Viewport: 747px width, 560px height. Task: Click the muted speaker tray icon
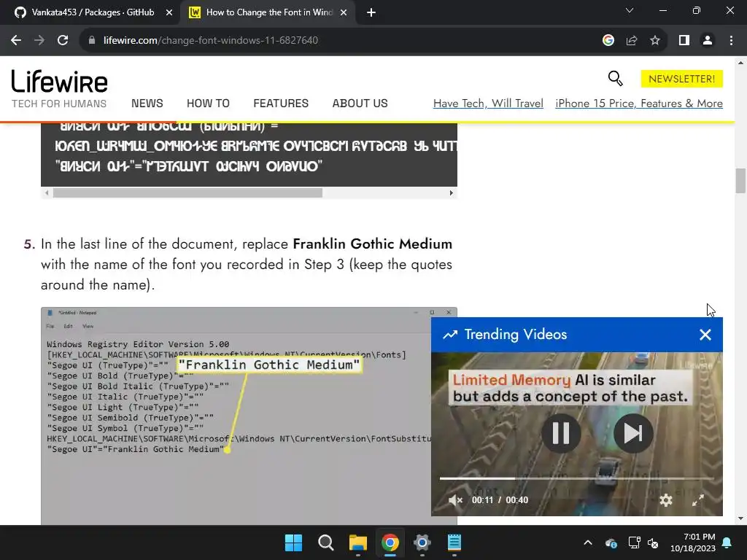coord(653,542)
